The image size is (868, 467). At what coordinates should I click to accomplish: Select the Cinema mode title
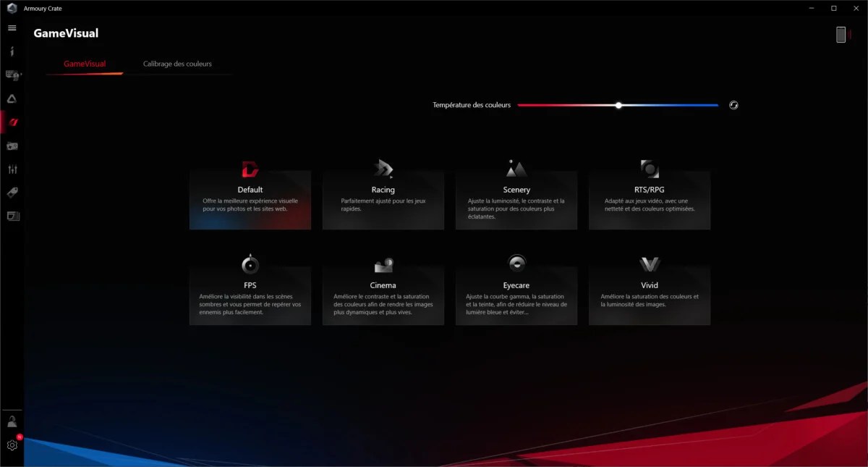383,285
